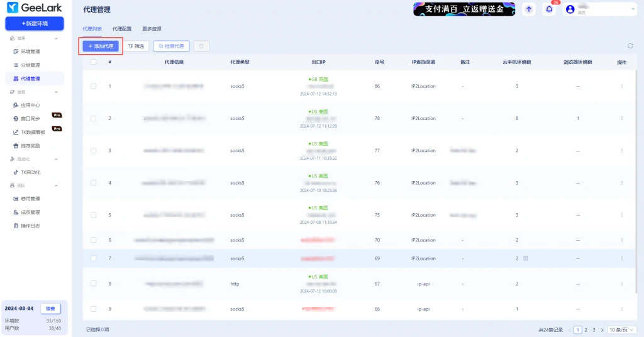
Task: Switch to the 代理列表 tab
Action: coord(92,29)
